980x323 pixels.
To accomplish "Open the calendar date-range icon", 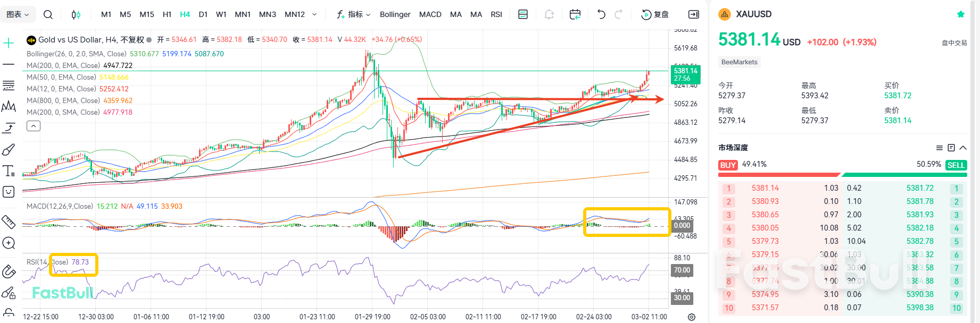I will coord(575,14).
